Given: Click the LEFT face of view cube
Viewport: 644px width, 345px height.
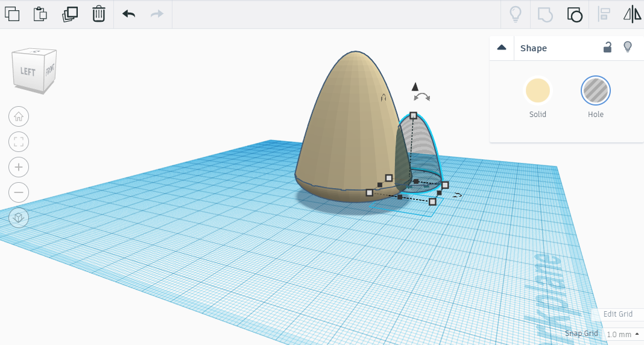Looking at the screenshot, I should pos(28,71).
